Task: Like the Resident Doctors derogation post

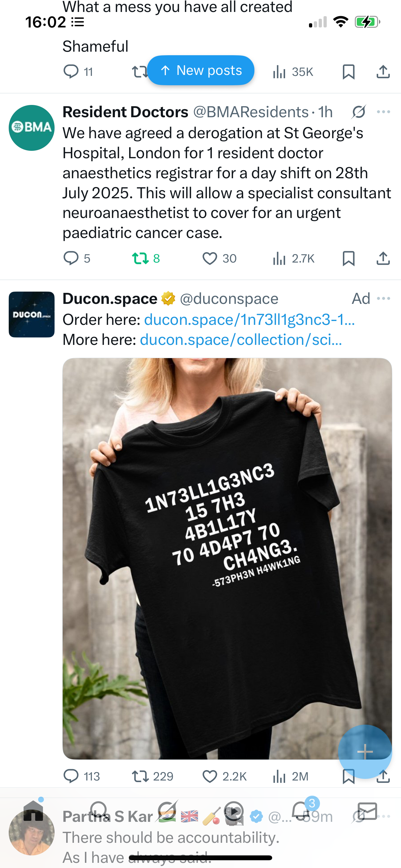Action: click(x=219, y=258)
